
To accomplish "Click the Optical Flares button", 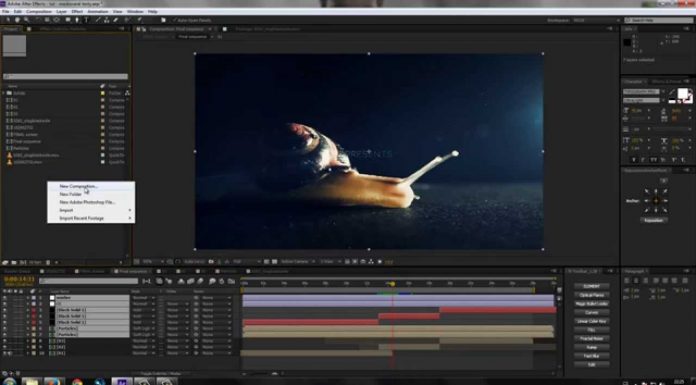I will click(x=591, y=295).
